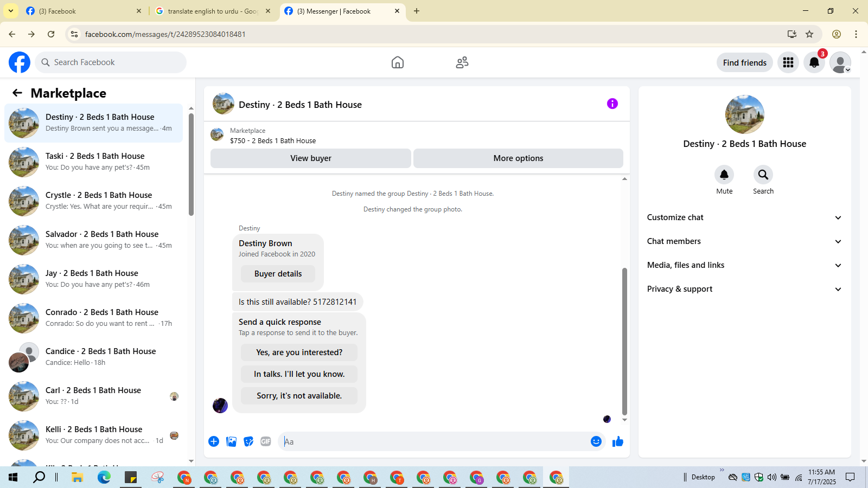Viewport: 868px width, 488px height.
Task: Click the conversation list scrollbar thumb
Action: click(191, 164)
